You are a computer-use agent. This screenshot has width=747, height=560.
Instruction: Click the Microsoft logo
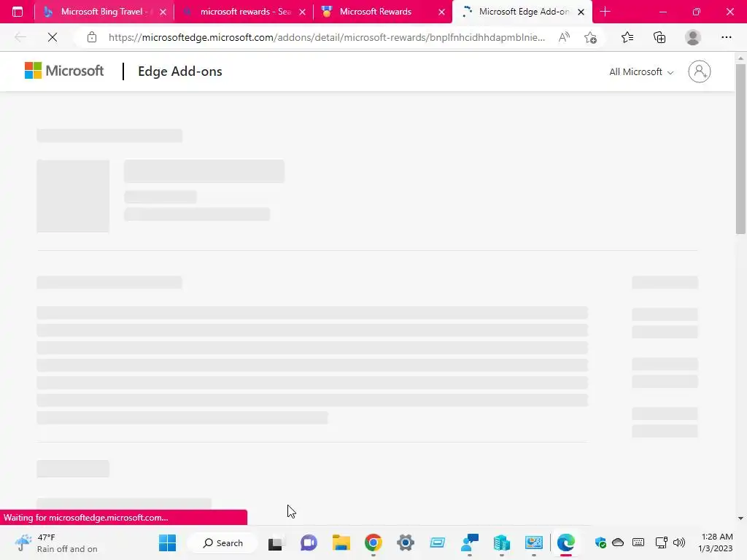(x=64, y=71)
